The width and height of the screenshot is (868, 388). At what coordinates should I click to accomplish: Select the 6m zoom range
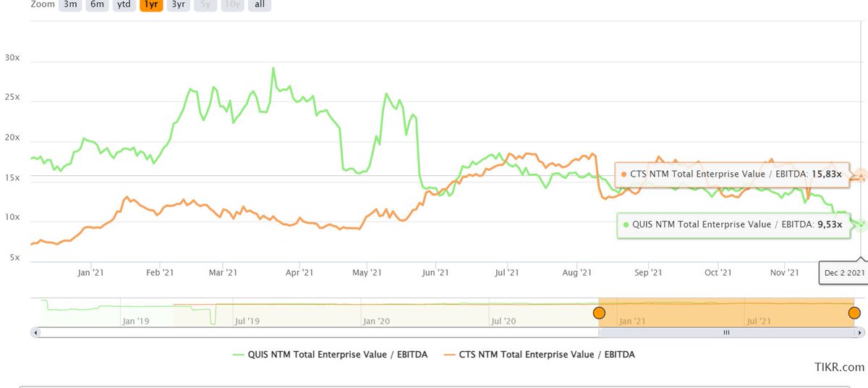(x=97, y=5)
